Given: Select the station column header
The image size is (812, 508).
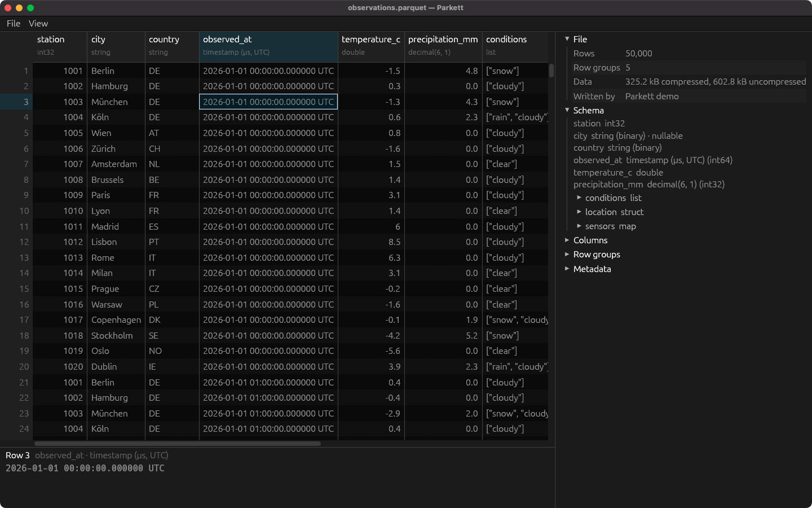Looking at the screenshot, I should [60, 46].
